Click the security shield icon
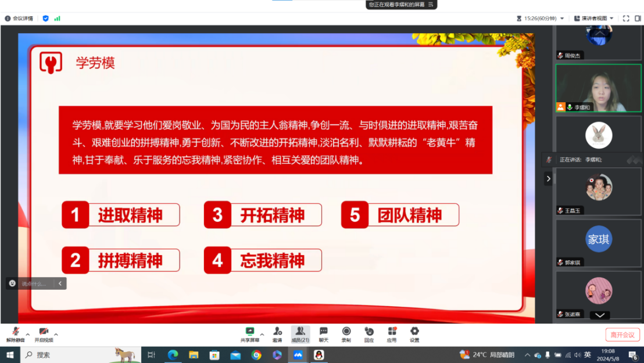Viewport: 644px width, 363px height. [x=46, y=19]
